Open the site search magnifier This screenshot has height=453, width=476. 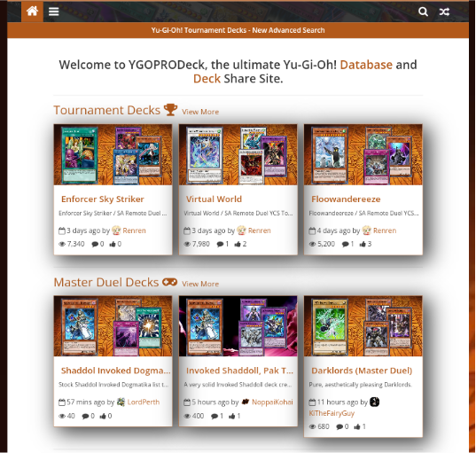423,12
